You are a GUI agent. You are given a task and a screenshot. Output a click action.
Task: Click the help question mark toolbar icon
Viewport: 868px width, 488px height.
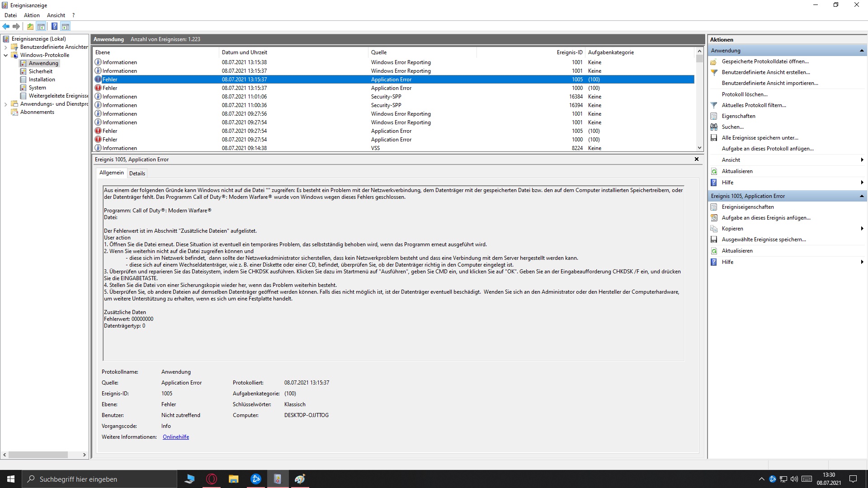tap(54, 26)
